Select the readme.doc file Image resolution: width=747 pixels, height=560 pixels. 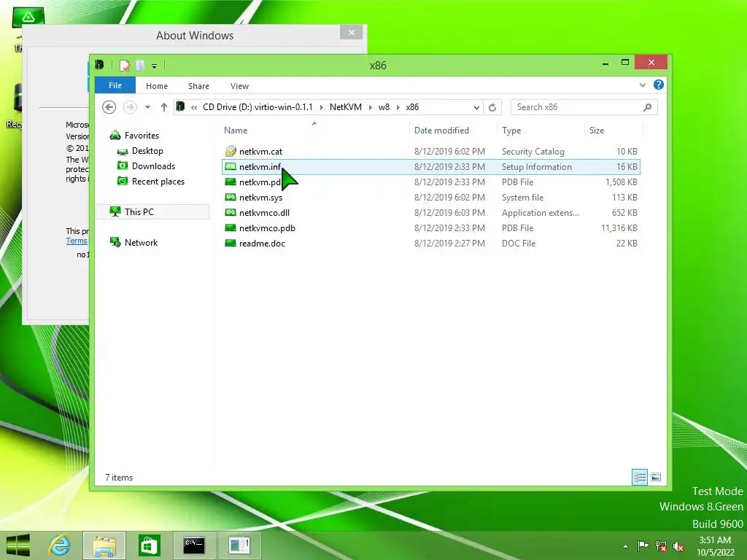[262, 244]
